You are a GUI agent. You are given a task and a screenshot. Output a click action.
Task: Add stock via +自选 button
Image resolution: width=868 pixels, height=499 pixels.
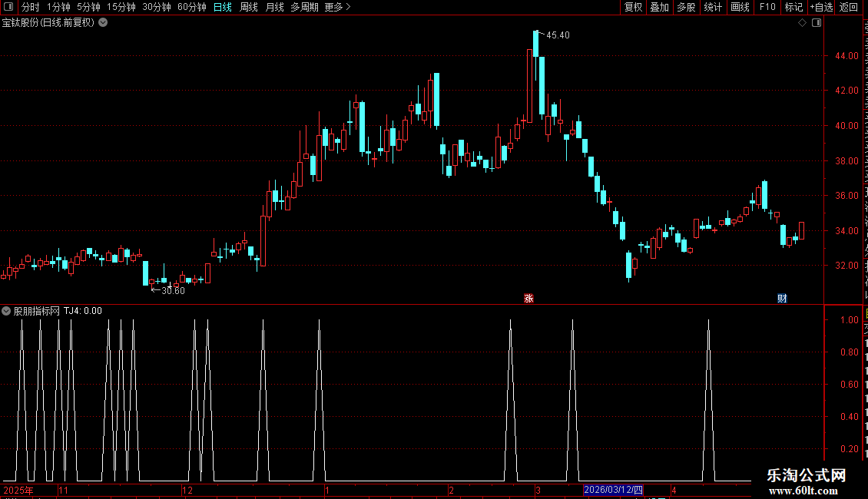click(x=821, y=7)
